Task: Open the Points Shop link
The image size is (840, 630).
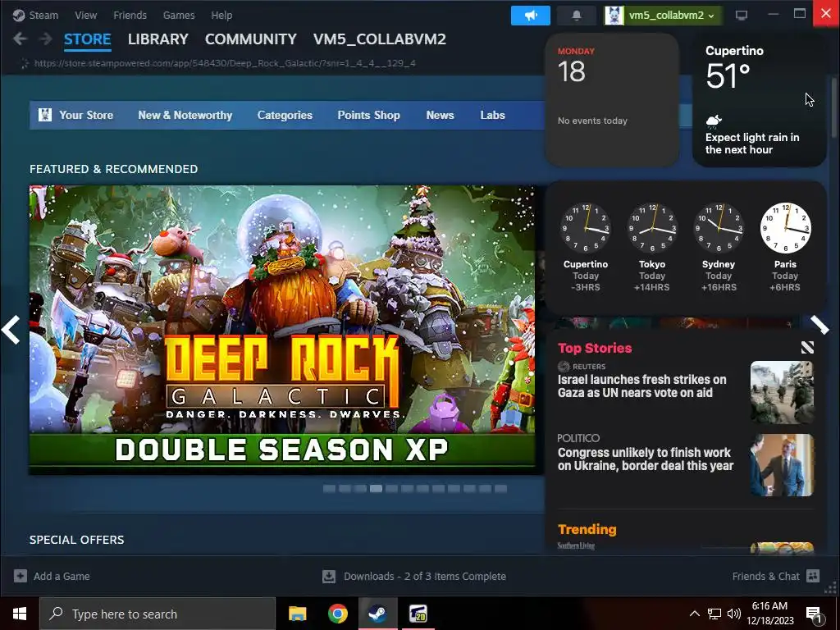Action: coord(368,115)
